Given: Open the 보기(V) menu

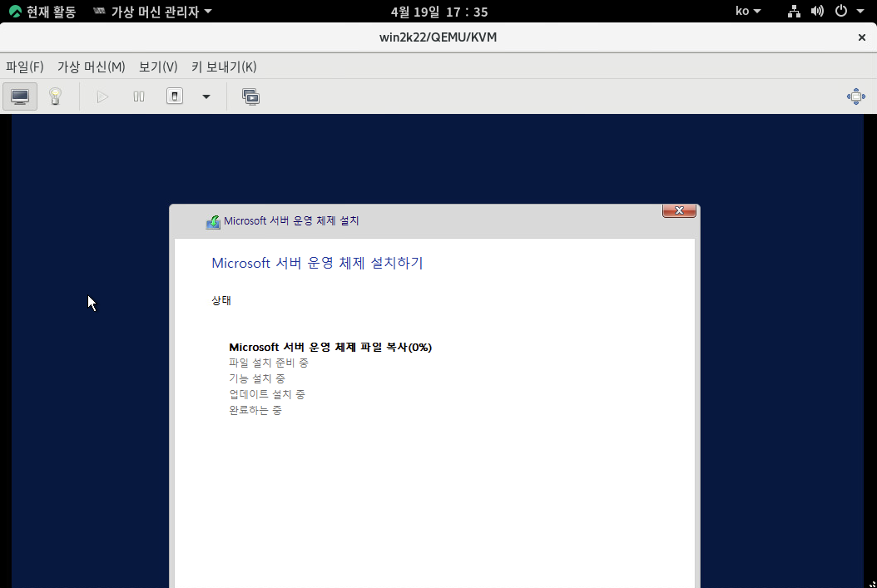Looking at the screenshot, I should click(158, 67).
